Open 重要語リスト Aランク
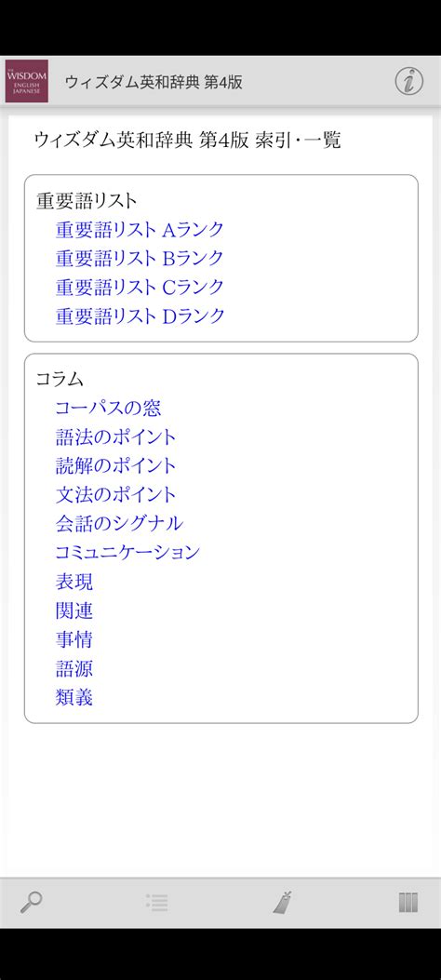The image size is (441, 980). [x=140, y=230]
